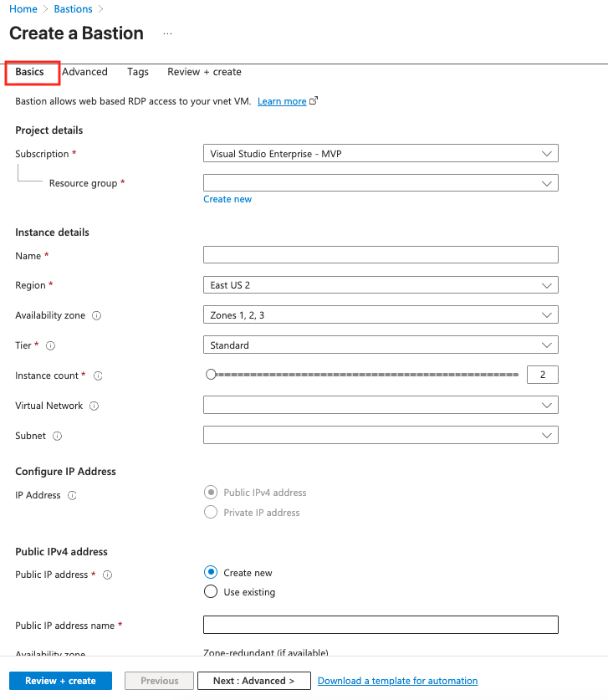Screen dimensions: 608x700
Task: Click the Public IP address info icon
Action: click(x=107, y=575)
